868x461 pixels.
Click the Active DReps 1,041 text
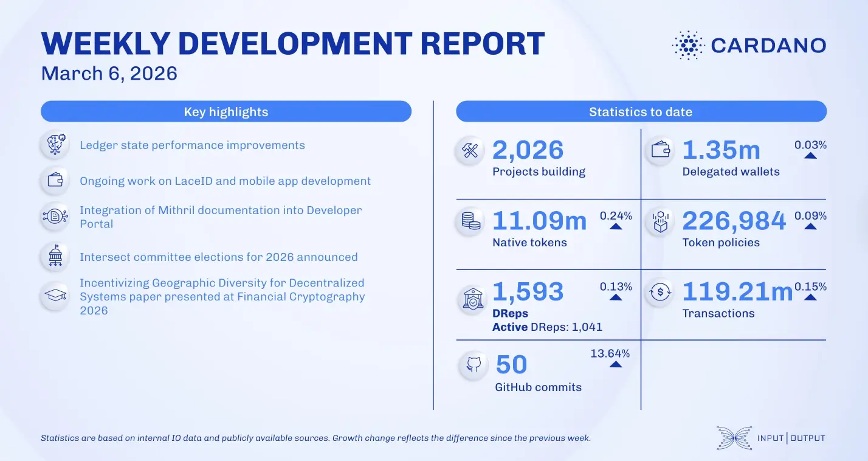[x=547, y=327]
